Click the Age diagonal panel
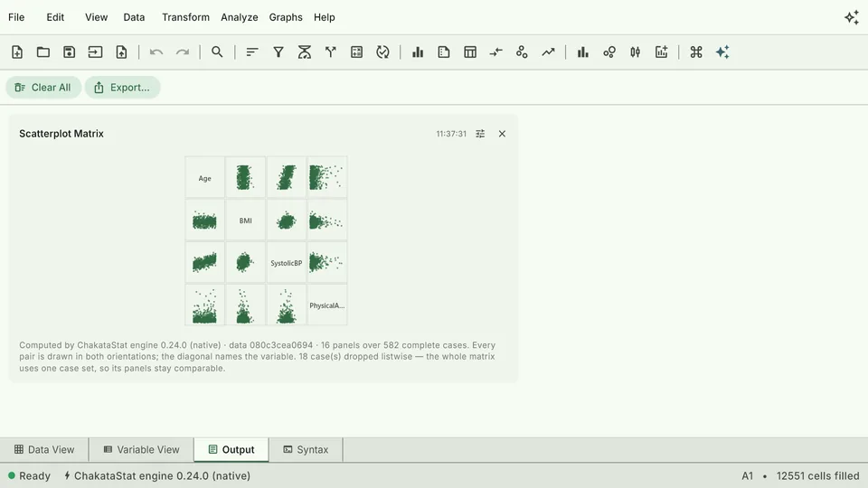The image size is (868, 488). (x=205, y=178)
